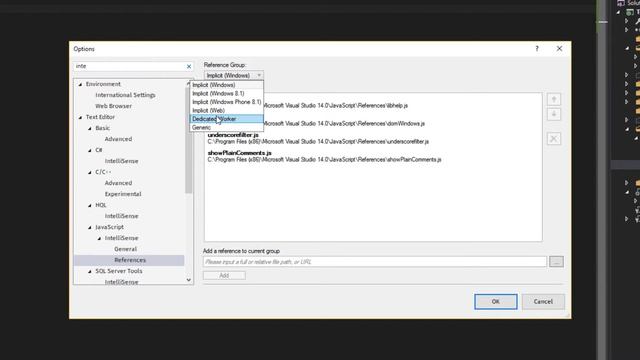Collapse the HQL node arrow
Screen dimensions: 640x360
[x=90, y=205]
